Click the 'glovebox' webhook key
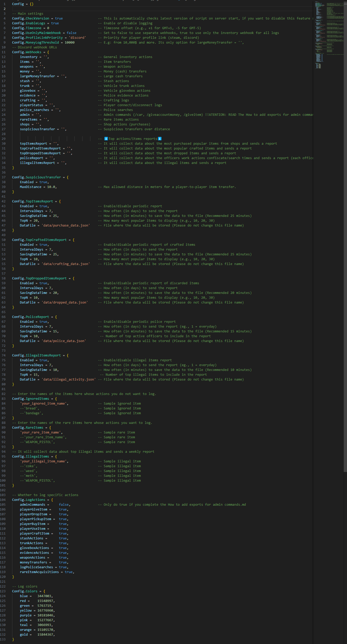This screenshot has height=644, width=347. [x=28, y=90]
